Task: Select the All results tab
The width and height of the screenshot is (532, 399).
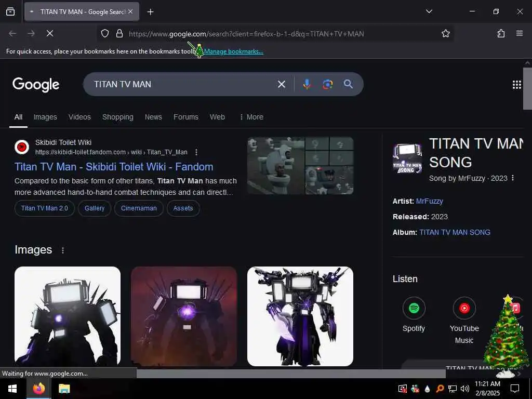Action: point(18,117)
